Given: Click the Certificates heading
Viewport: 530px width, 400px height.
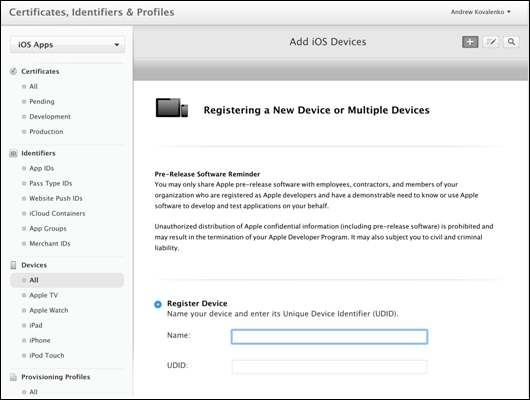Looking at the screenshot, I should tap(40, 71).
